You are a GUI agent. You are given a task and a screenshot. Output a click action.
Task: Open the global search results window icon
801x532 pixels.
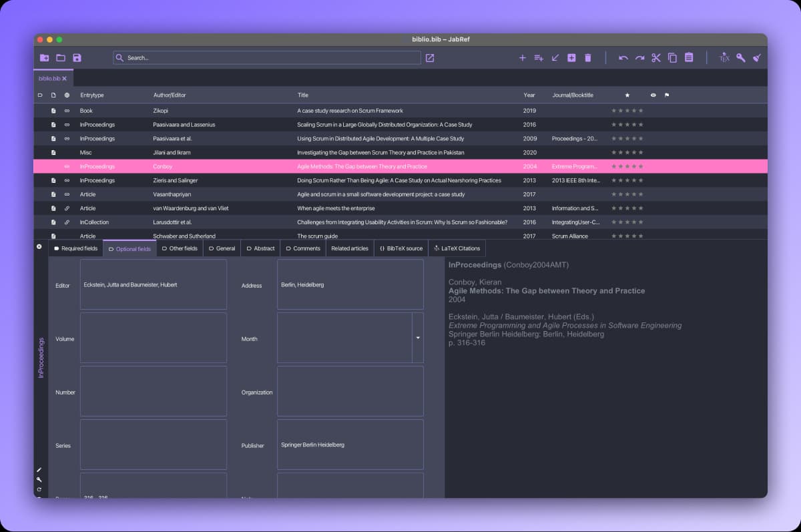[x=430, y=58]
